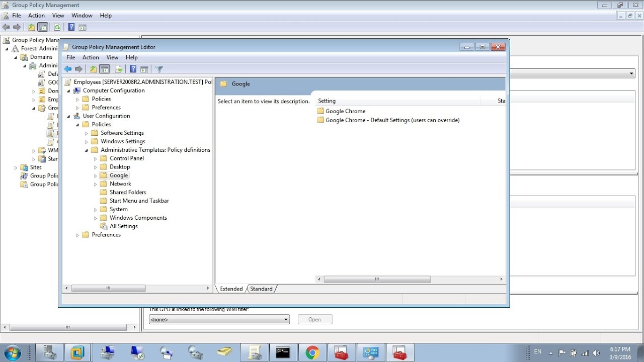The height and width of the screenshot is (362, 644).
Task: Open Help icon in Editor toolbar
Action: pyautogui.click(x=133, y=69)
